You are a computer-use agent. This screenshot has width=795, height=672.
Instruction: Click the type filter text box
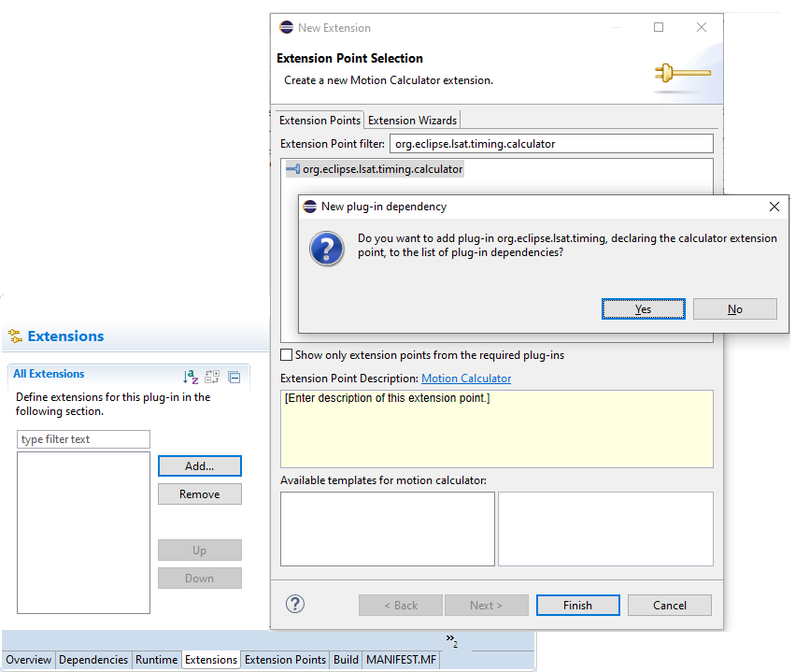pyautogui.click(x=83, y=439)
